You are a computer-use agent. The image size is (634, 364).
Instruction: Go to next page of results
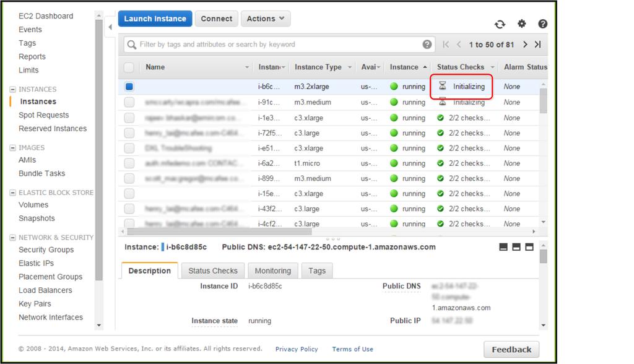525,45
